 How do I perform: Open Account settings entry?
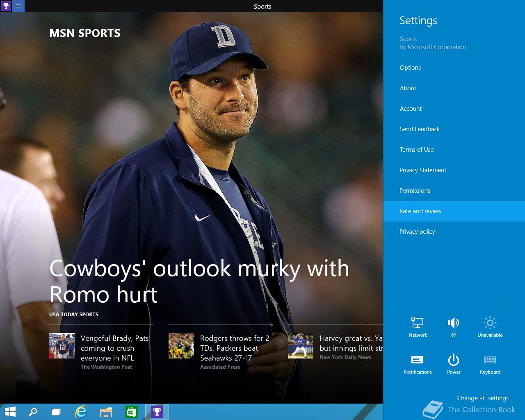(454, 109)
